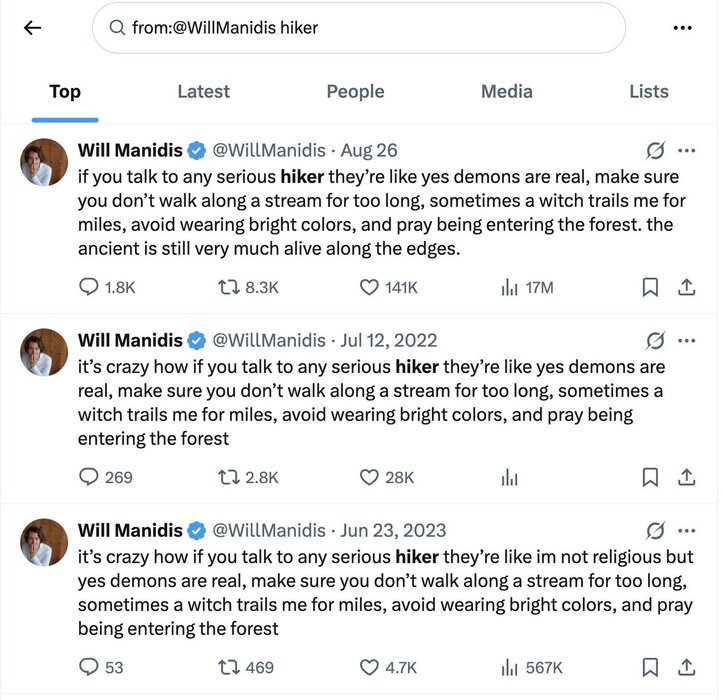Open Will Manidis avatar on first tweet
723x700 pixels.
(x=45, y=162)
